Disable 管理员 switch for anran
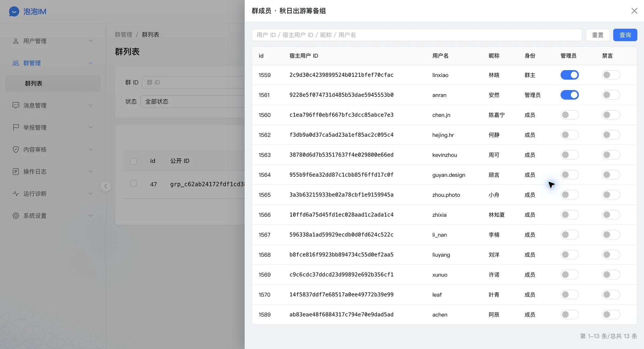Viewport: 644px width, 349px height. [570, 95]
